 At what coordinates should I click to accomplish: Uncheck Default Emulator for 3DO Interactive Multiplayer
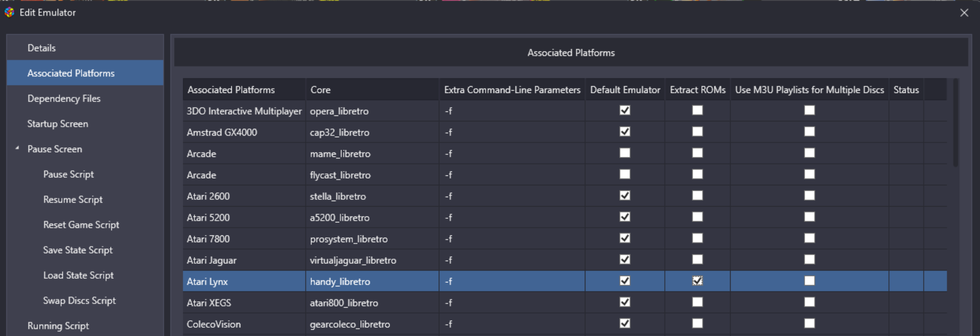point(625,110)
